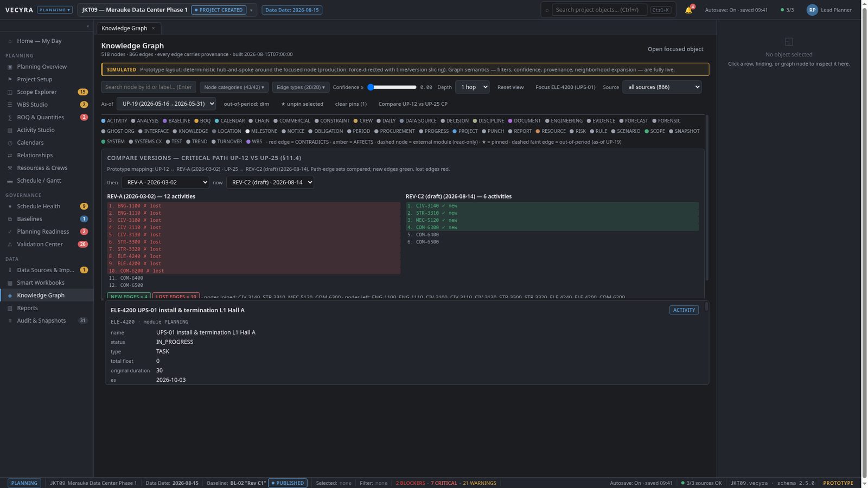Open the RP Lead Planner user menu
Image resolution: width=868 pixels, height=488 pixels.
[829, 10]
